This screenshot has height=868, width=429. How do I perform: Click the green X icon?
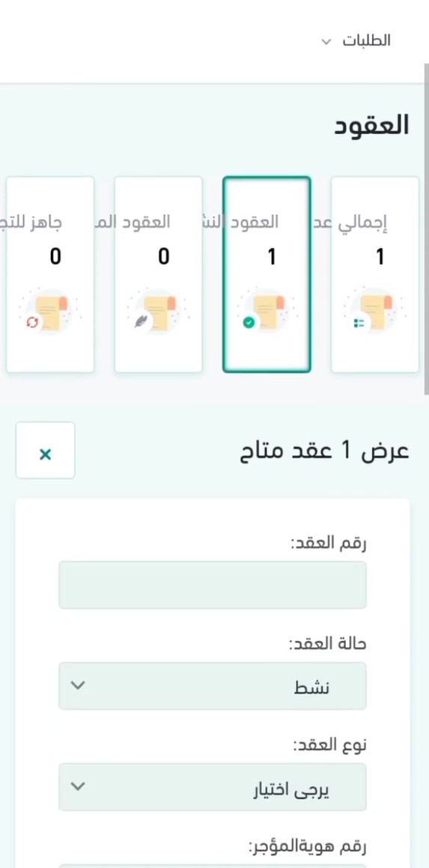point(46,455)
